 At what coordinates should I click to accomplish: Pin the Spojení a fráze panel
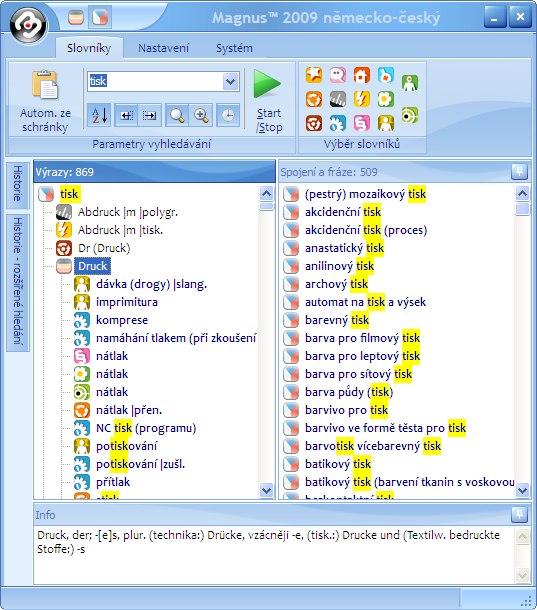(519, 172)
